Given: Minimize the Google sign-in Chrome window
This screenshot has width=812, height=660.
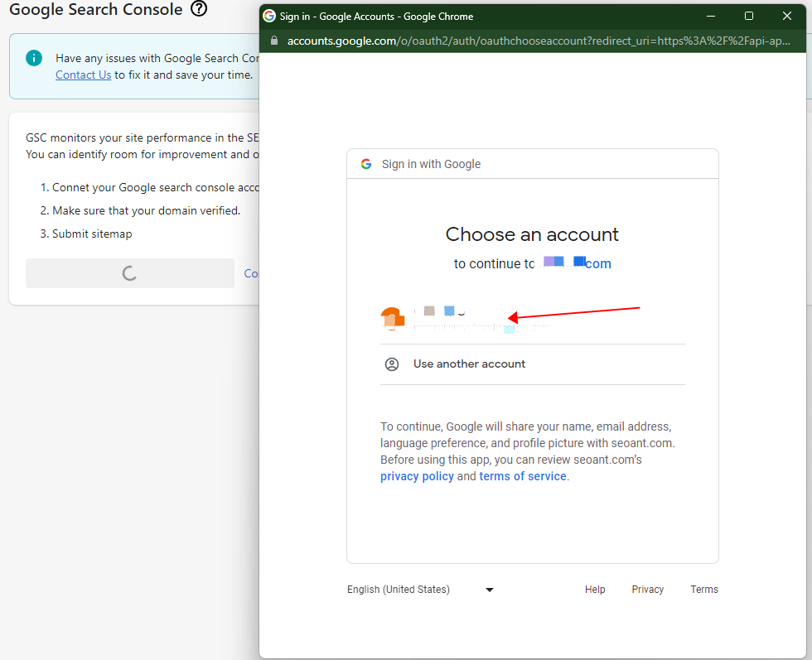Looking at the screenshot, I should tap(711, 16).
